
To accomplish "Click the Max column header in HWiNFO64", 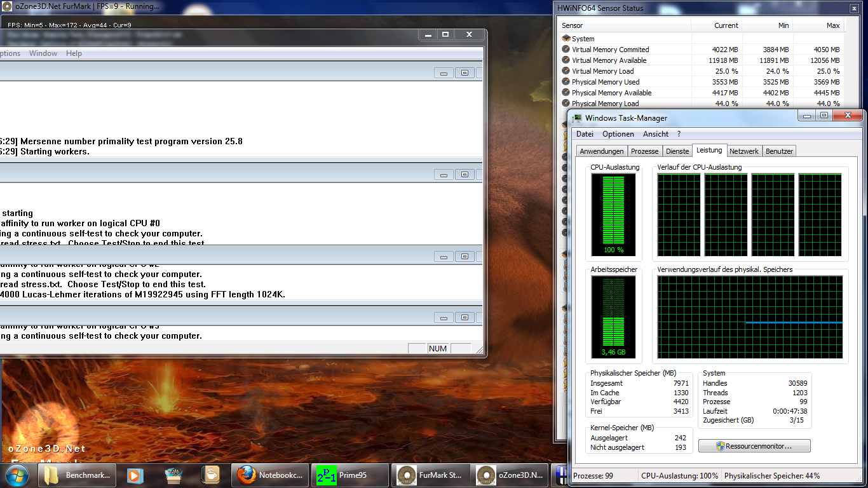I will pyautogui.click(x=832, y=25).
